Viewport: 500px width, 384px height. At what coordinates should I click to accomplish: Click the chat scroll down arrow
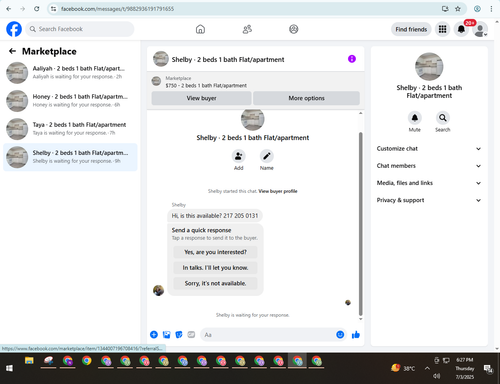[360, 319]
